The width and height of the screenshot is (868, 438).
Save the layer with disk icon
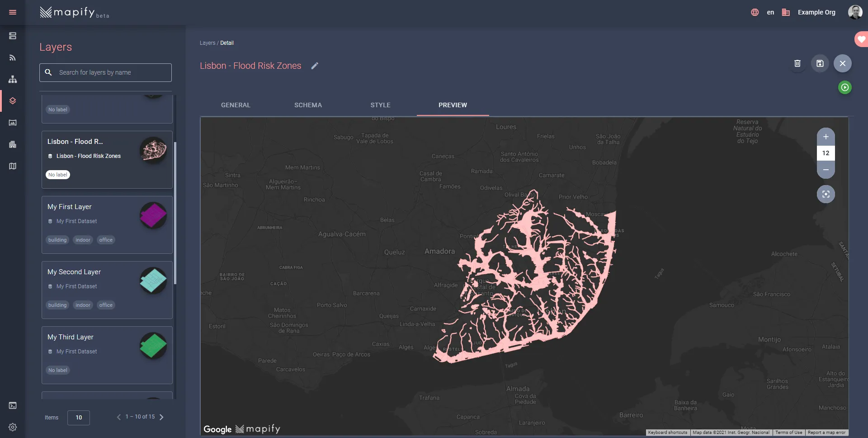820,63
